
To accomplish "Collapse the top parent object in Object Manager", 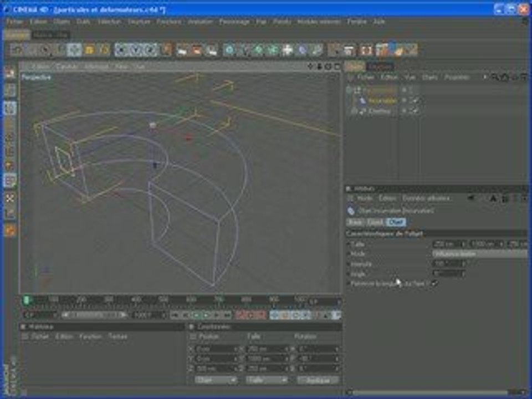I will pyautogui.click(x=350, y=90).
